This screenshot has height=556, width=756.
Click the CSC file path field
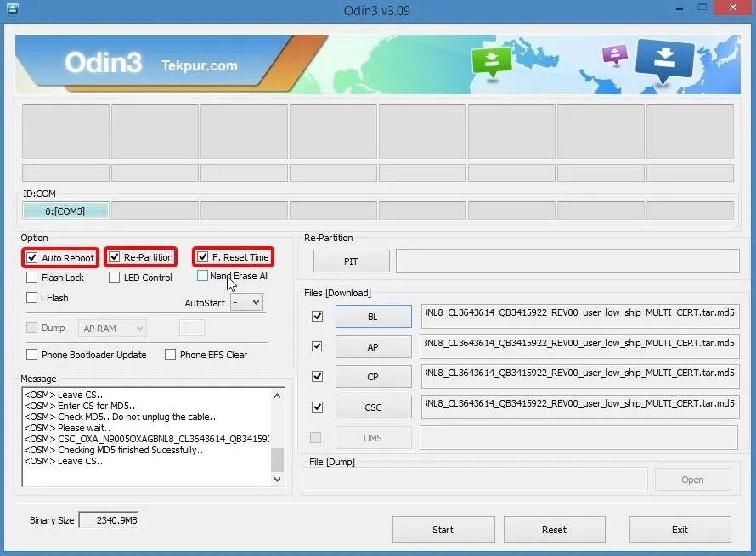pos(580,407)
